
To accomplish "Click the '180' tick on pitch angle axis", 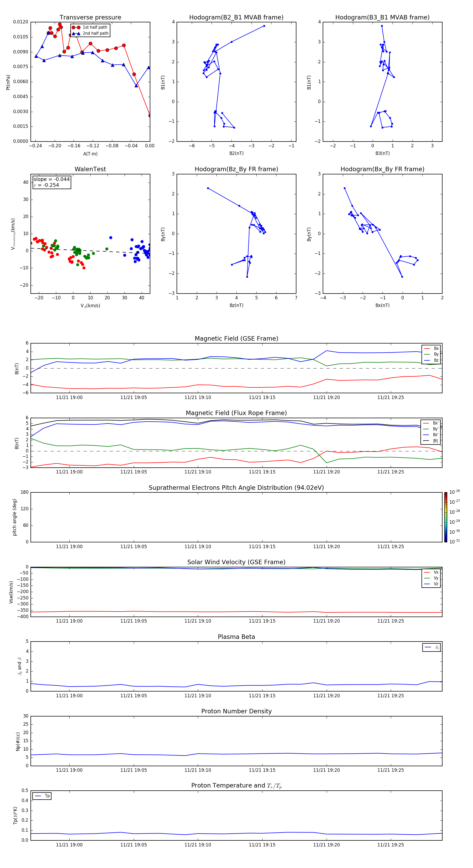I will (x=25, y=492).
